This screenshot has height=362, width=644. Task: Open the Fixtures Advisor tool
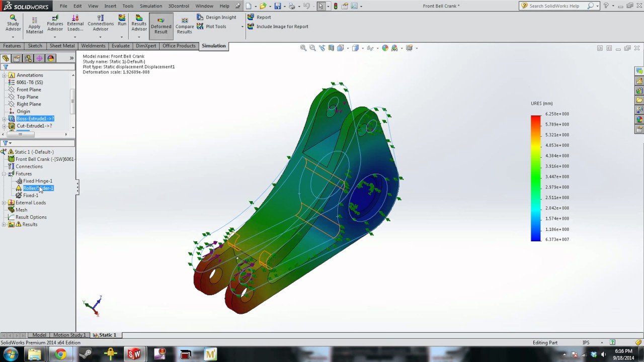tap(55, 23)
